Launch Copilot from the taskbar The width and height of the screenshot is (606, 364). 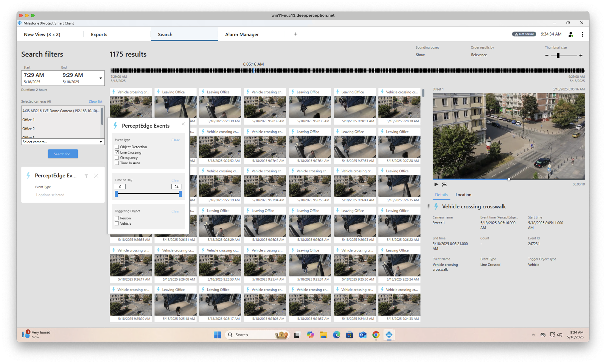(x=310, y=335)
